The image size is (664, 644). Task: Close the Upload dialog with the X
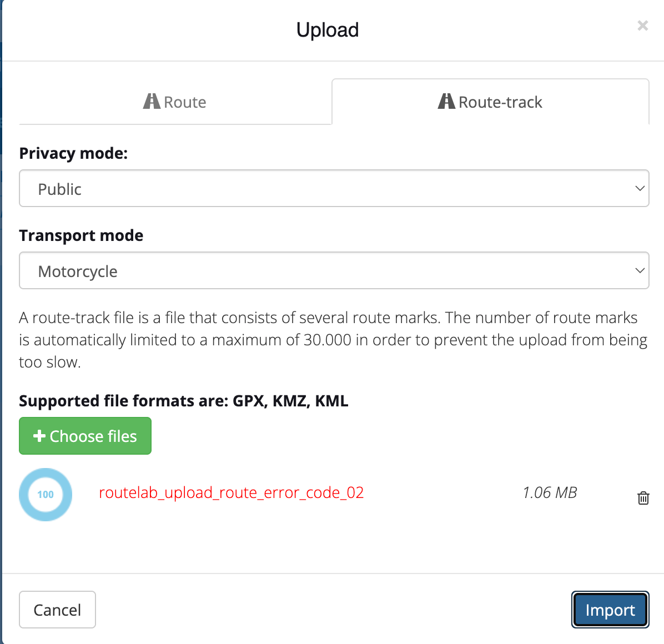click(642, 26)
